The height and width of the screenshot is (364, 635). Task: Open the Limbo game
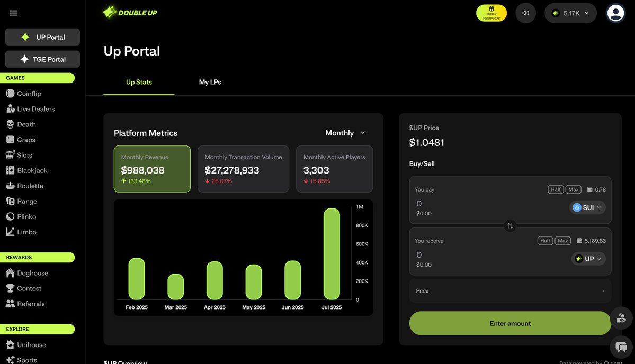[21, 232]
